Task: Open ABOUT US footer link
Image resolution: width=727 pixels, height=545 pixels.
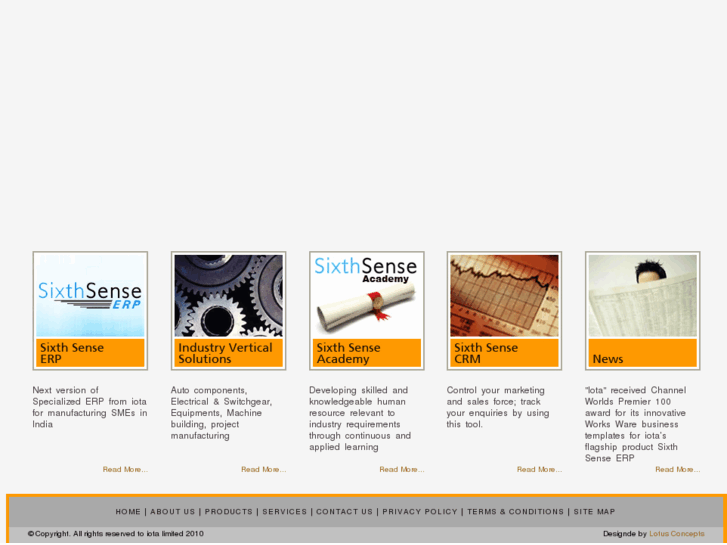Action: pyautogui.click(x=172, y=512)
